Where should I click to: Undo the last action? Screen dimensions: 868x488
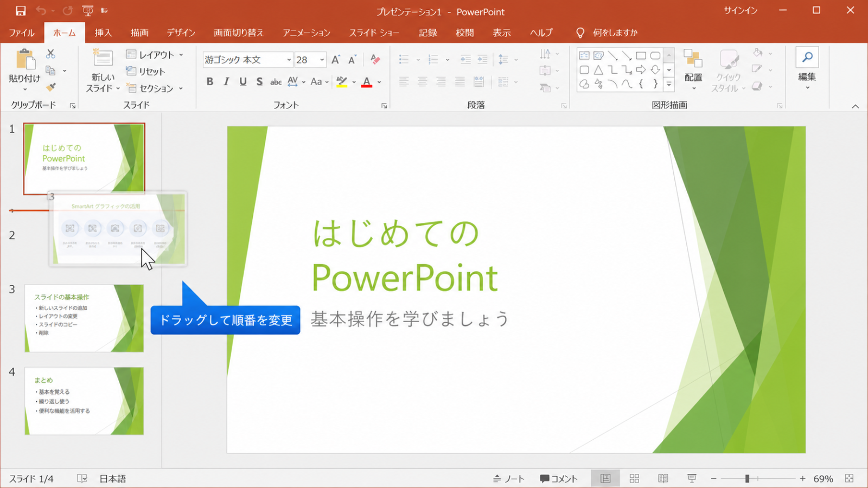[x=41, y=11]
